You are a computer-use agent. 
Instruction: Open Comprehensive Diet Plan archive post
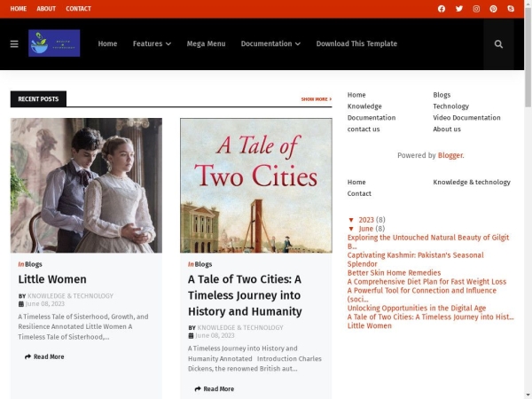[x=426, y=282]
